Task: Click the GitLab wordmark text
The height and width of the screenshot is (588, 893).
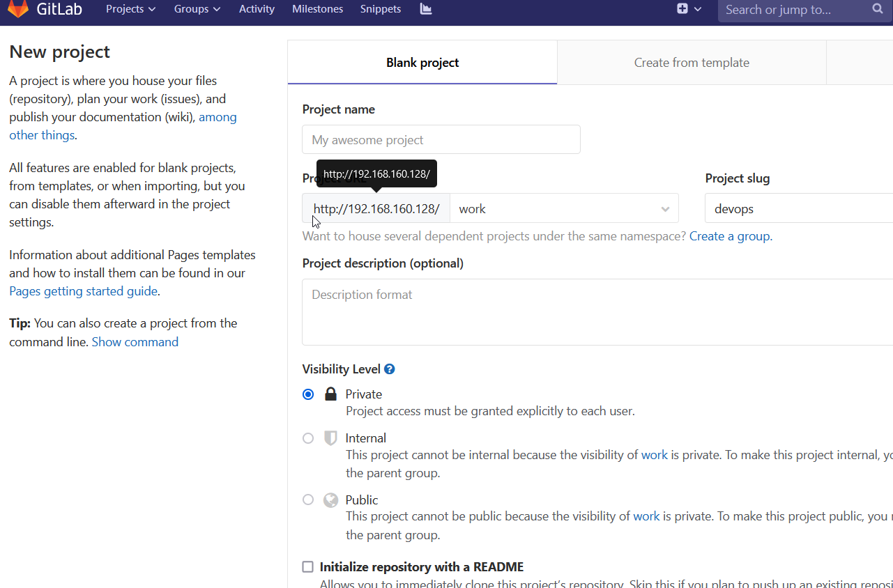Action: point(60,9)
